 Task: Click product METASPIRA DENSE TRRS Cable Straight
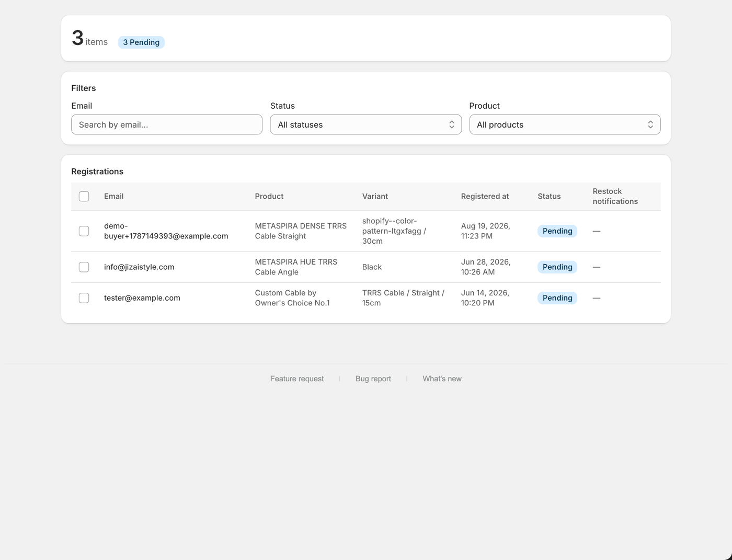(x=301, y=231)
